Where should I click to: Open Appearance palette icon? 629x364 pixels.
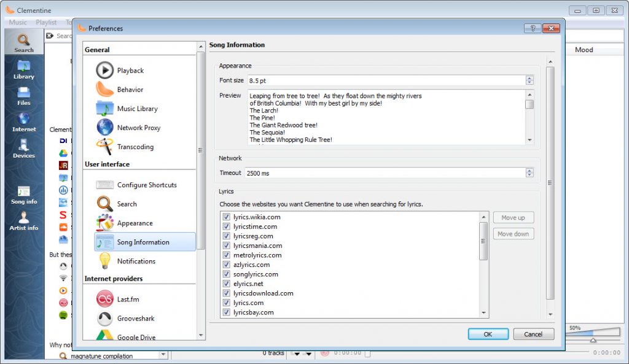point(104,223)
